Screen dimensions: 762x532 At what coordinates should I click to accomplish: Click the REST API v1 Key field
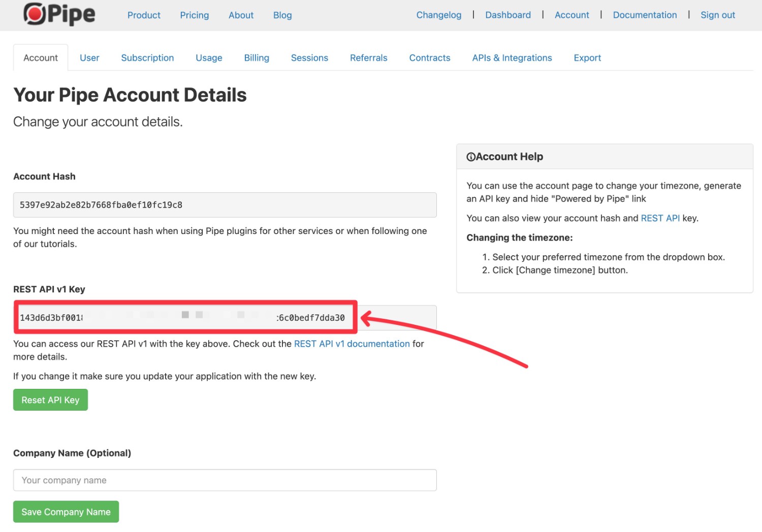pyautogui.click(x=225, y=318)
